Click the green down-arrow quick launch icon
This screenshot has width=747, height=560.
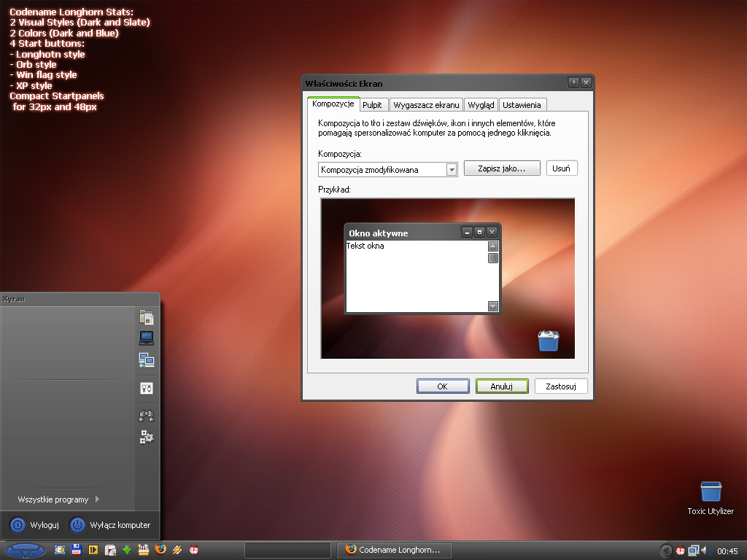pyautogui.click(x=127, y=550)
